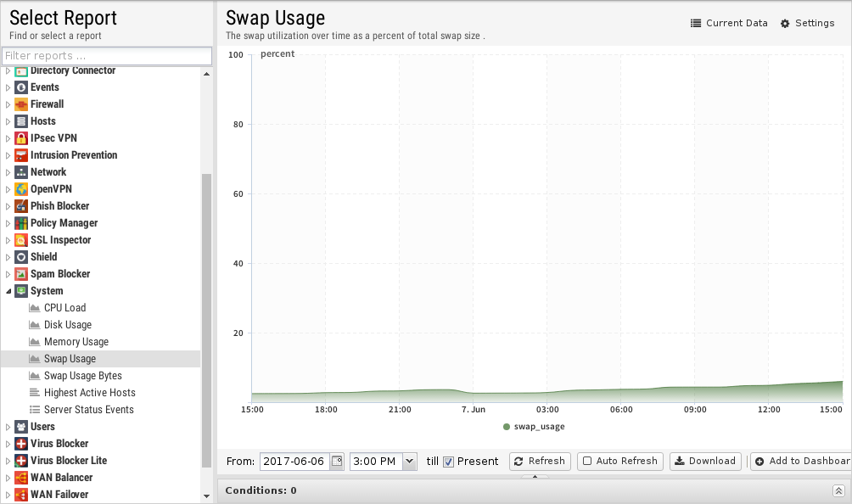This screenshot has height=504, width=852.
Task: Toggle swap_usage series in chart legend
Action: [534, 427]
